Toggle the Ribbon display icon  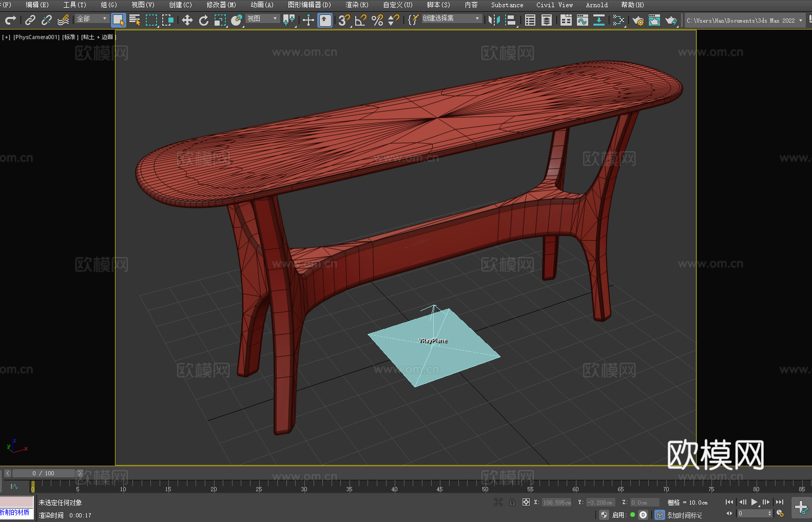566,20
